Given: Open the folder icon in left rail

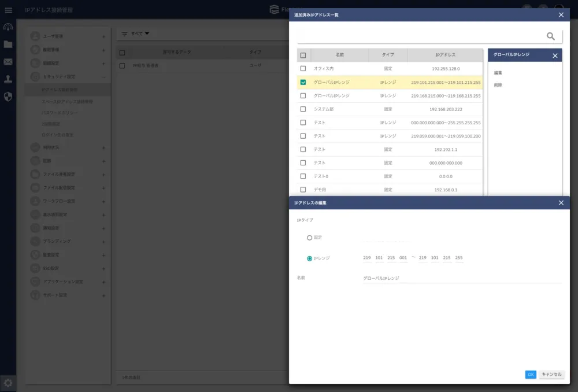Looking at the screenshot, I should point(8,45).
